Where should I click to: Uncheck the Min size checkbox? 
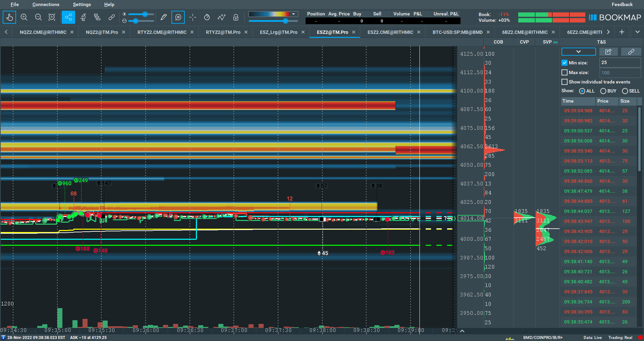(565, 63)
